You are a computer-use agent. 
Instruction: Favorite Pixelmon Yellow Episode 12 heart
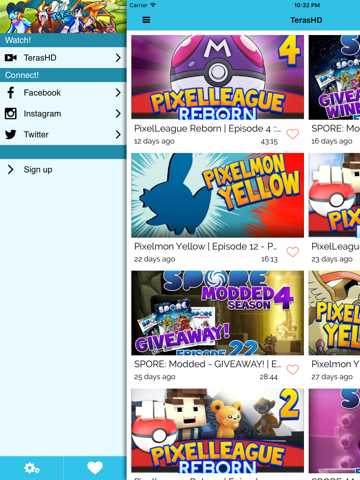[x=293, y=252]
